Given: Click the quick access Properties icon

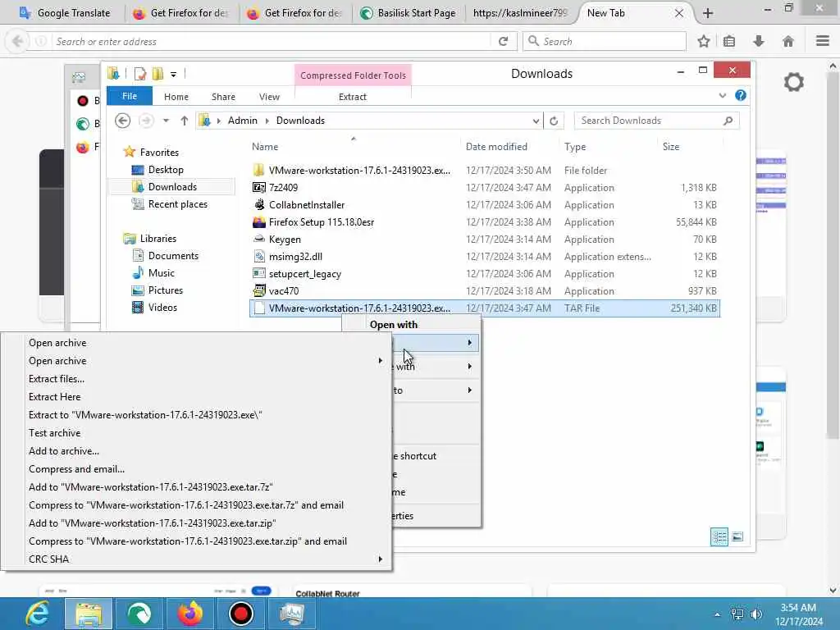Looking at the screenshot, I should tap(140, 74).
